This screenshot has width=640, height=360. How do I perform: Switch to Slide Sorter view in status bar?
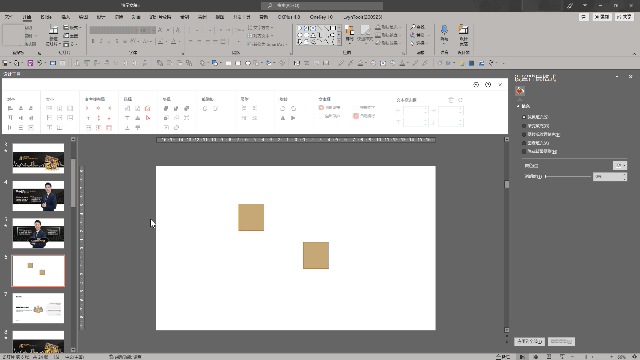click(536, 357)
